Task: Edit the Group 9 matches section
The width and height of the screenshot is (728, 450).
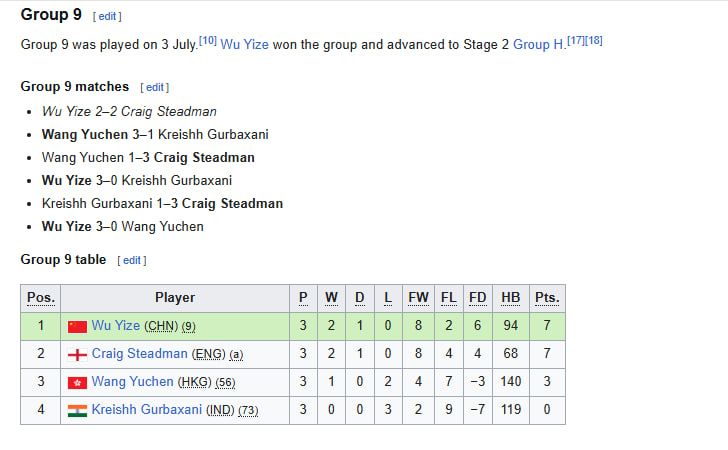Action: pos(155,87)
